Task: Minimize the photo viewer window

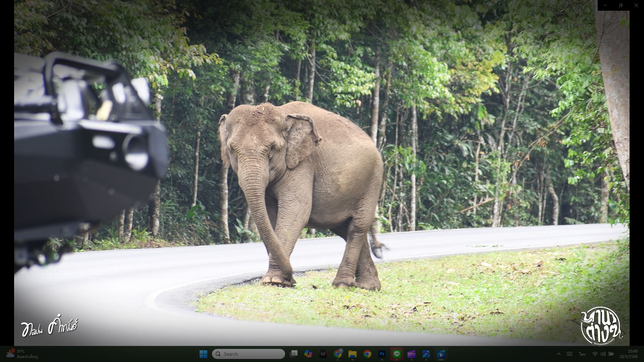Action: (605, 5)
